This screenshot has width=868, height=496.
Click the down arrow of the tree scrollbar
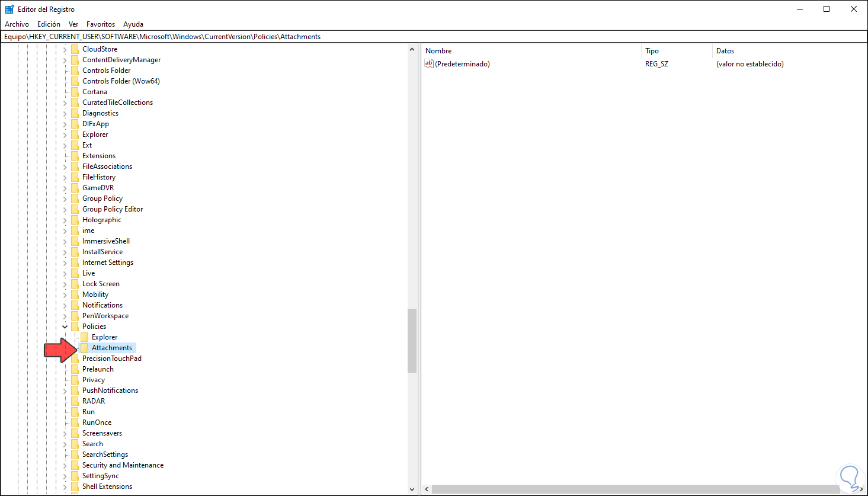point(412,489)
